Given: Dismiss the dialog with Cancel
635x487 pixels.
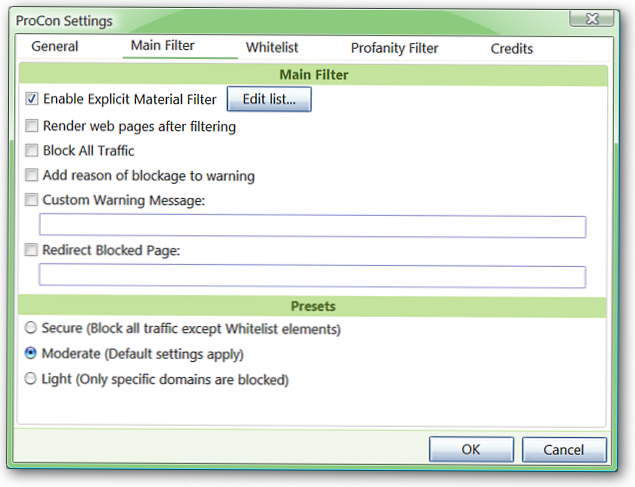Looking at the screenshot, I should coord(564,450).
